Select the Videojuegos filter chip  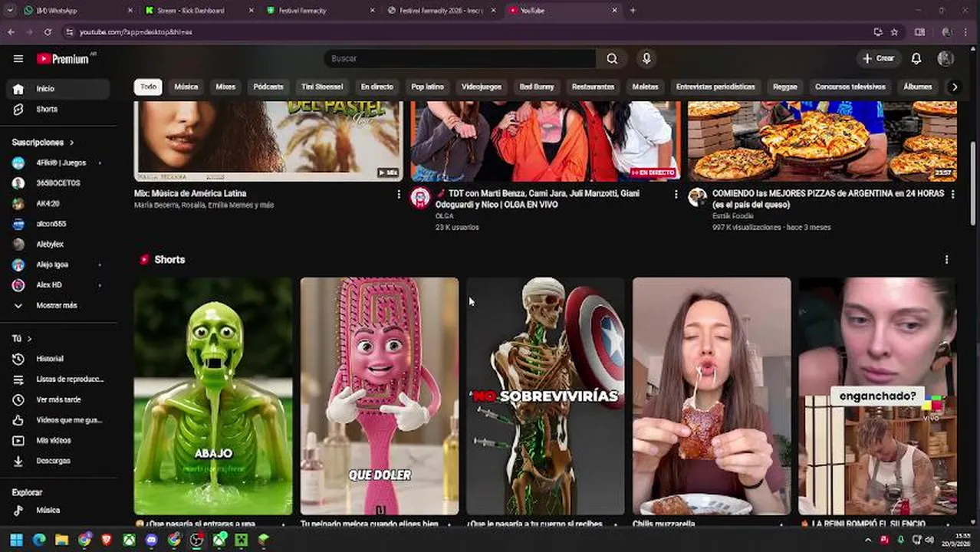[482, 87]
